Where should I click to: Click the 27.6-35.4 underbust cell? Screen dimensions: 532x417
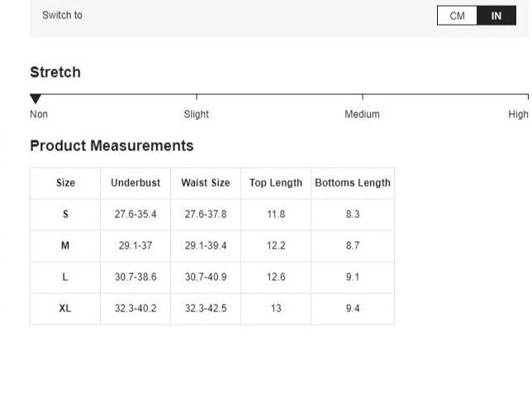click(135, 214)
